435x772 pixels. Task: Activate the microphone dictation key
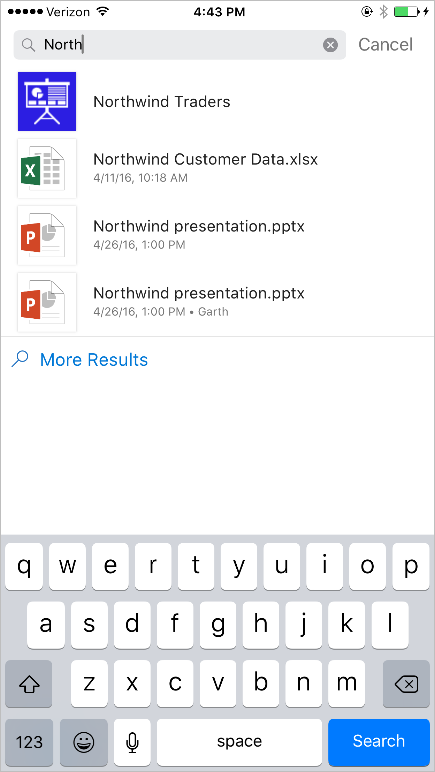pyautogui.click(x=132, y=740)
